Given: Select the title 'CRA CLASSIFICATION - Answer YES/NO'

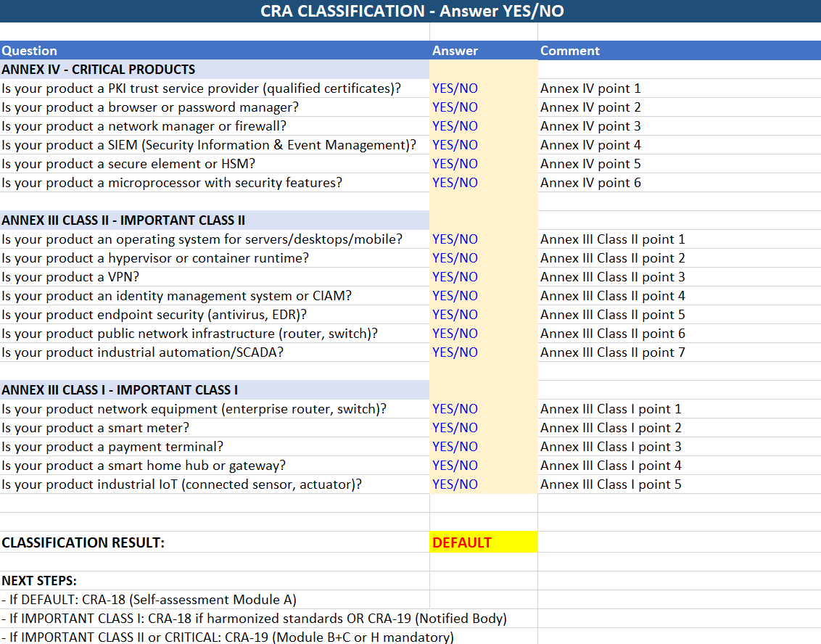Looking at the screenshot, I should tap(412, 11).
